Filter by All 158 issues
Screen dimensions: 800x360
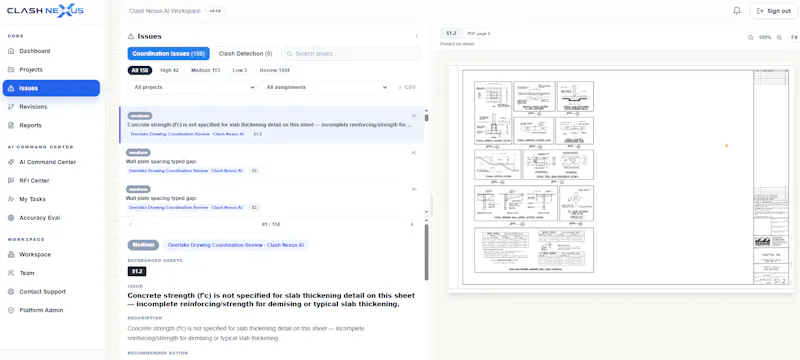pos(140,70)
